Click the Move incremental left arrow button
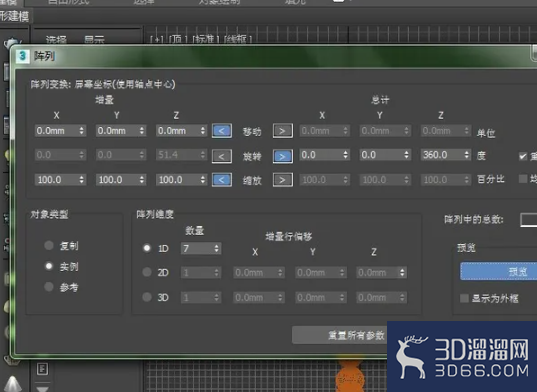Image resolution: width=537 pixels, height=392 pixels. pos(222,131)
